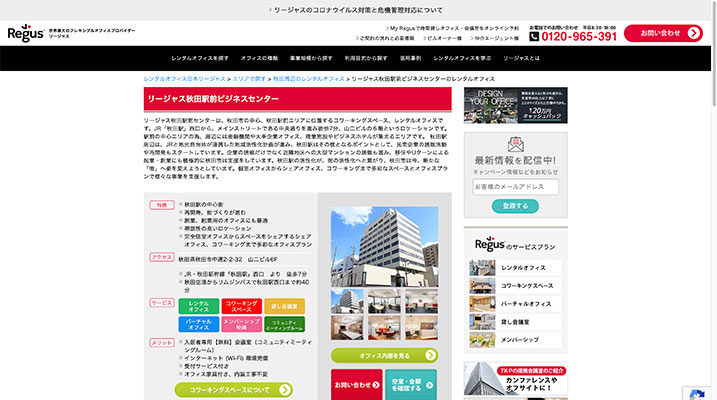The width and height of the screenshot is (717, 400).
Task: Select the green レンタルオフィス service tag
Action: [198, 306]
